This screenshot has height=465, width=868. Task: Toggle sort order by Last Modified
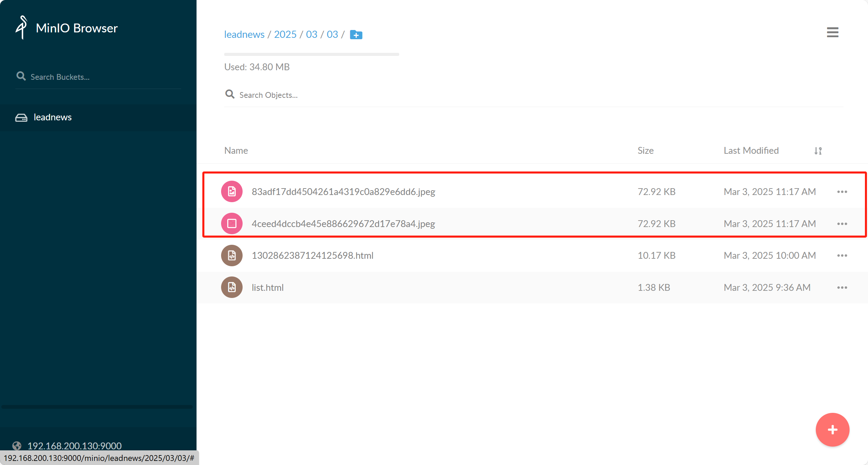point(818,151)
